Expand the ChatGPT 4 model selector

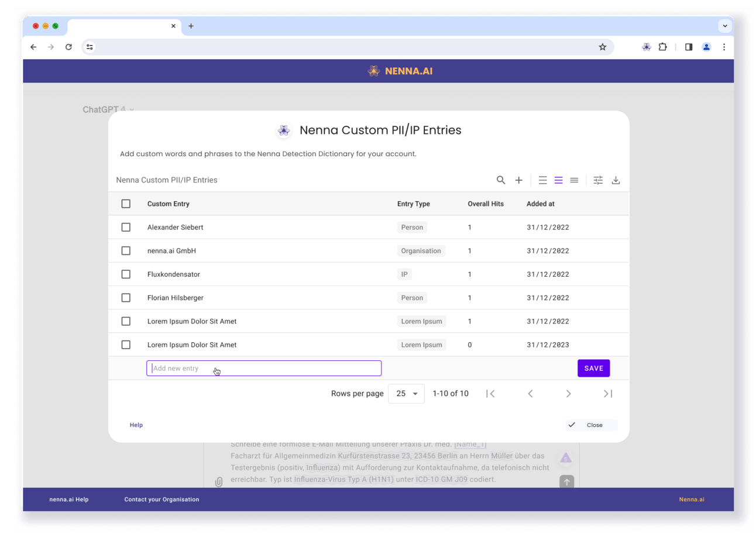pos(108,109)
